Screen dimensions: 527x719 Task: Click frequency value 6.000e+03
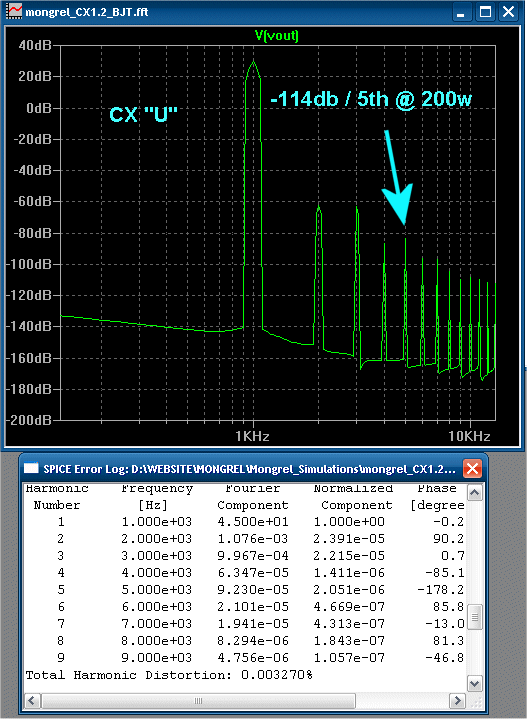point(156,607)
